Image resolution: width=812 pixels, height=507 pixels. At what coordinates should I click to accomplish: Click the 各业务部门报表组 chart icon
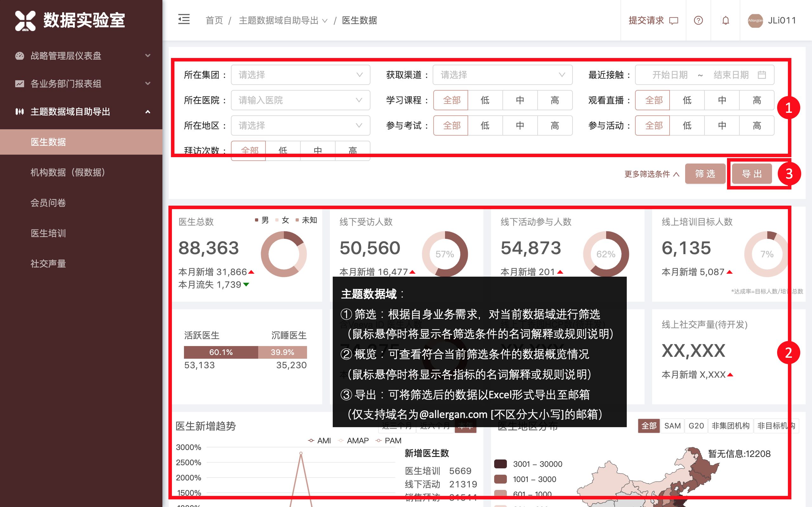click(19, 83)
